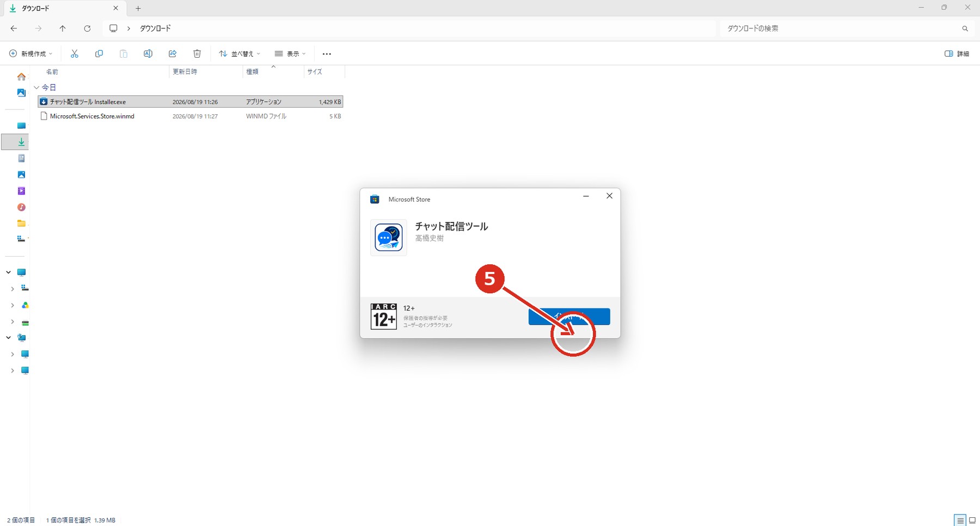Sort by 種類 (Type) column header
980x526 pixels.
252,72
